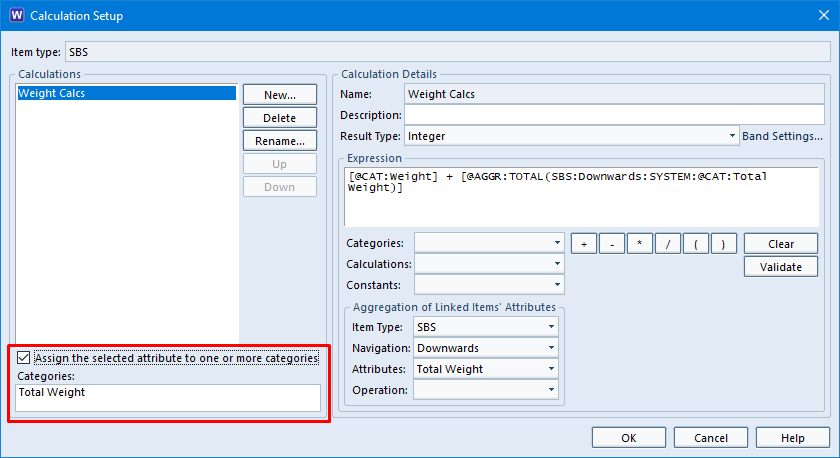Click the Item type SBS field
The image size is (840, 458).
[448, 52]
